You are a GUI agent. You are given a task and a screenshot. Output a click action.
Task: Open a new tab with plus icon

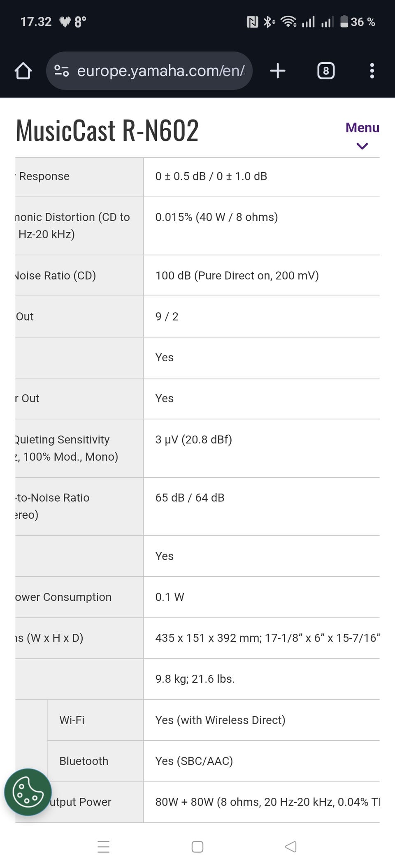pyautogui.click(x=278, y=71)
